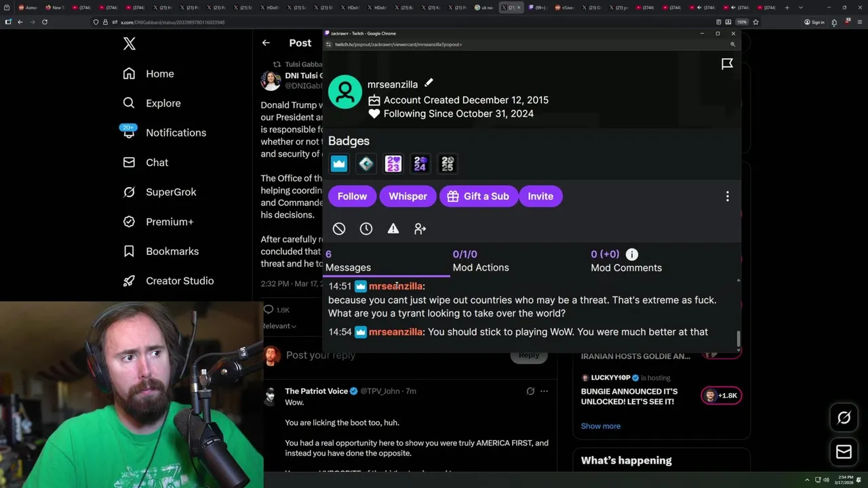Click the Invite button
This screenshot has width=868, height=488.
pos(540,197)
